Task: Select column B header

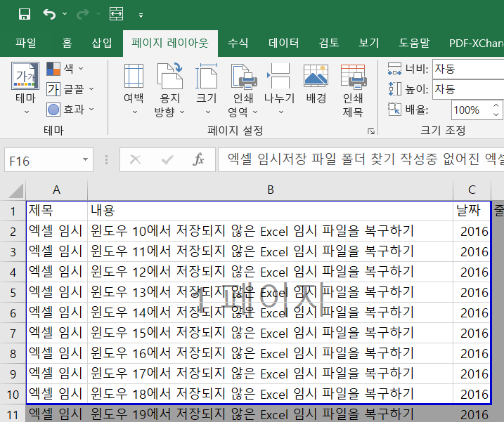Action: 271,190
